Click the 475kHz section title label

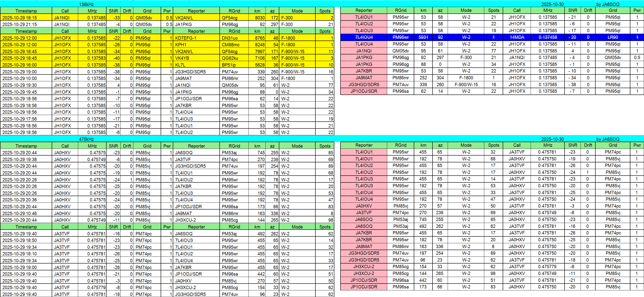tap(86, 139)
